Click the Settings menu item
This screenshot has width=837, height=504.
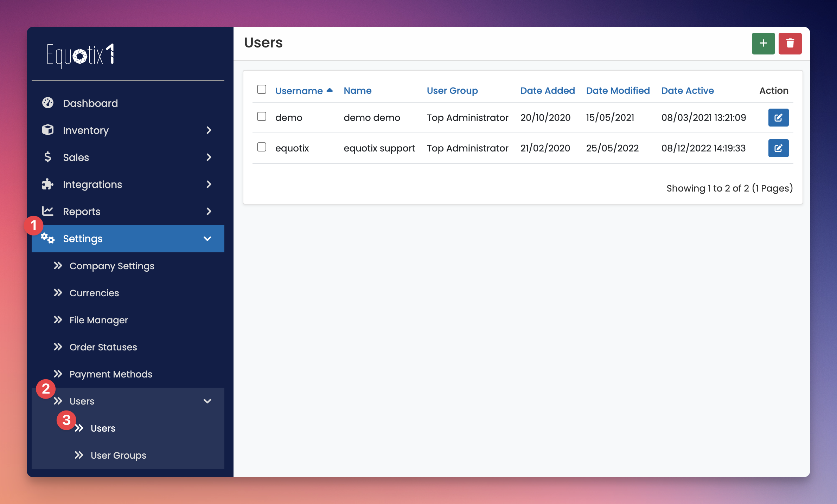click(x=128, y=239)
